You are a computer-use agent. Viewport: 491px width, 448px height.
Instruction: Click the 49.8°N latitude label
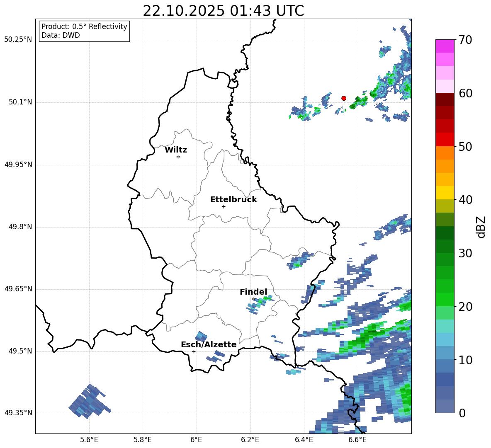point(20,227)
